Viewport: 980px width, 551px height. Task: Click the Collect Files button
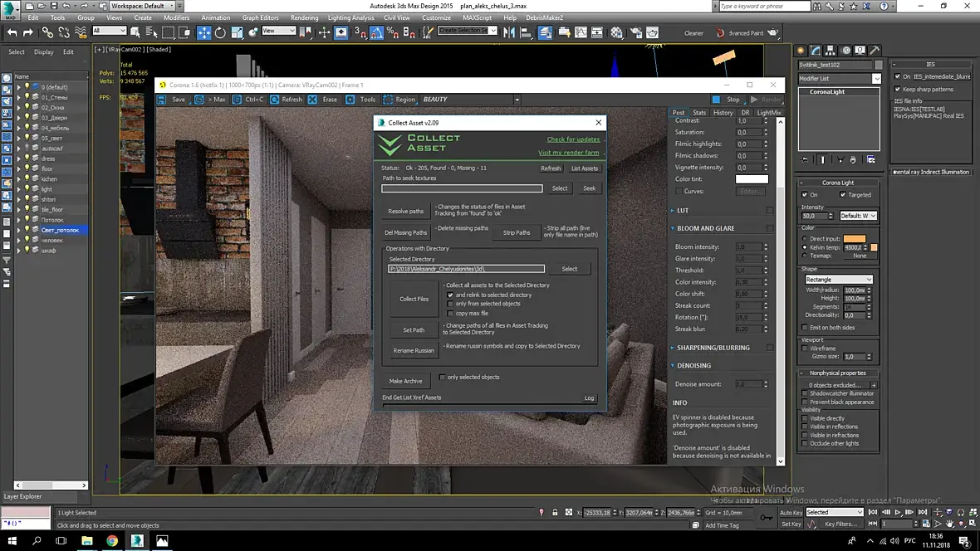(x=414, y=299)
